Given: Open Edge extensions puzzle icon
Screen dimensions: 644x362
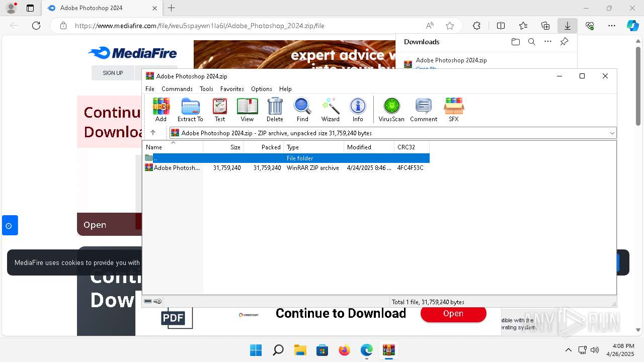Looking at the screenshot, I should 476,26.
